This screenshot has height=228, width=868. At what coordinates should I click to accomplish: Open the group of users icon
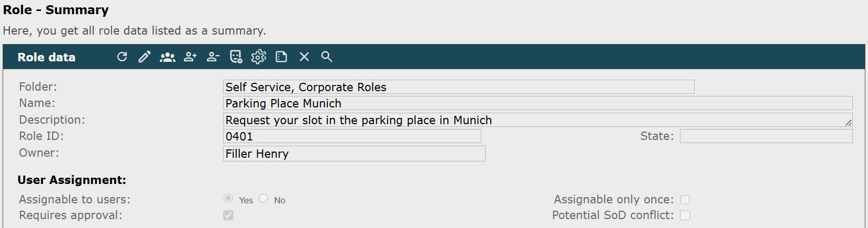168,57
